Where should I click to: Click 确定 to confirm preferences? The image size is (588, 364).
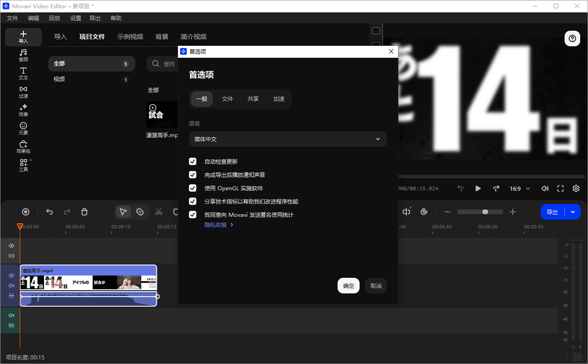[349, 286]
